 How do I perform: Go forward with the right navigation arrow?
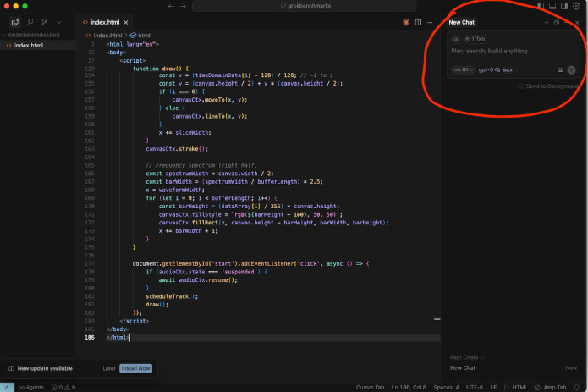pos(183,6)
